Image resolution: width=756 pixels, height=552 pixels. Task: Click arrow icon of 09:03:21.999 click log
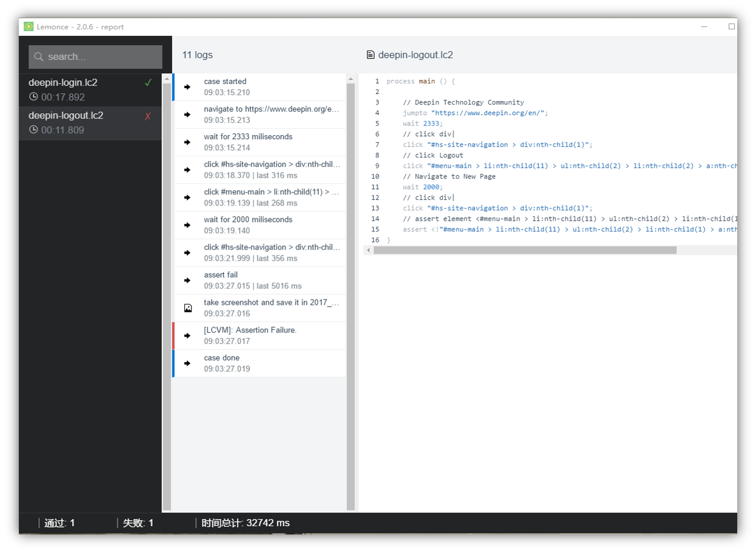pos(188,253)
